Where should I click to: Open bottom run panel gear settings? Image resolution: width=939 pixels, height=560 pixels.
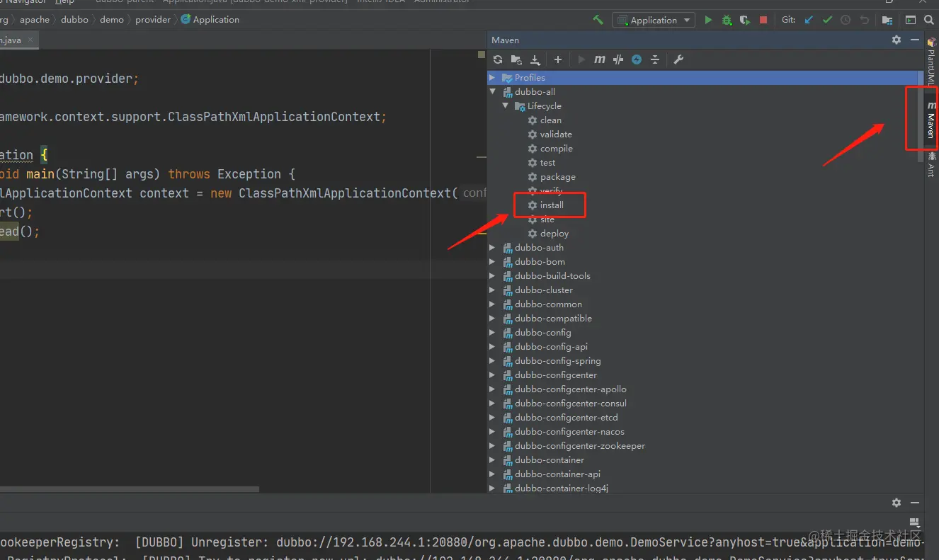pyautogui.click(x=897, y=503)
